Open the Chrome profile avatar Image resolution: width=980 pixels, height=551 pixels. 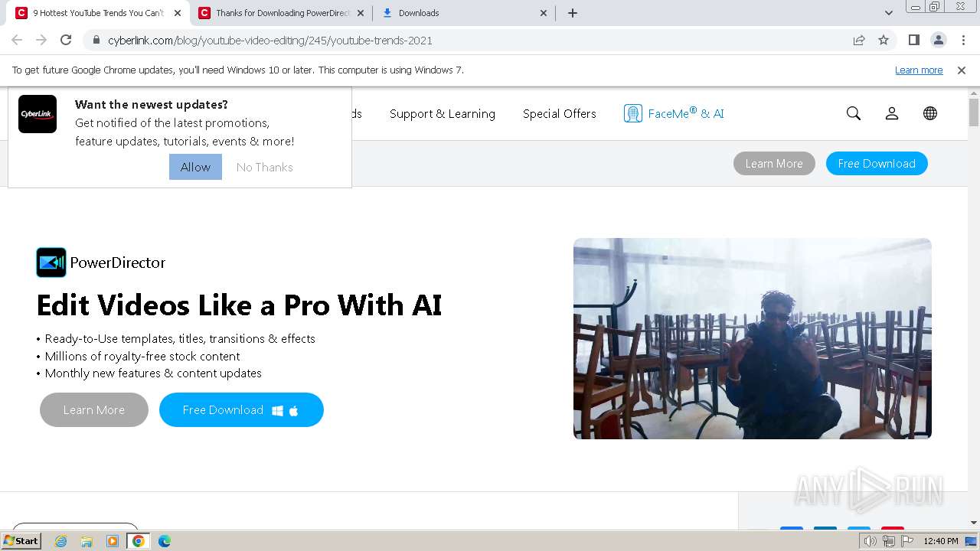click(x=938, y=41)
